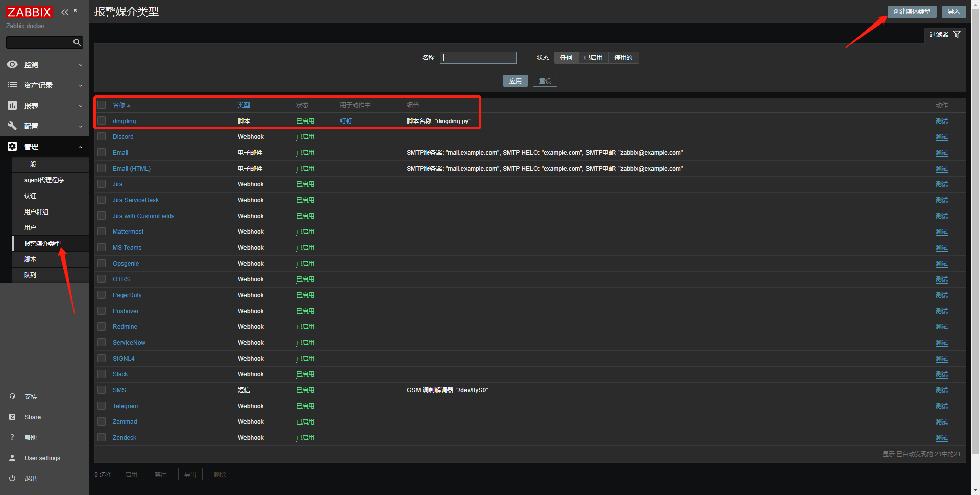Click 测试 link in the SMS row
Screen dimensions: 980x495
pyautogui.click(x=942, y=390)
